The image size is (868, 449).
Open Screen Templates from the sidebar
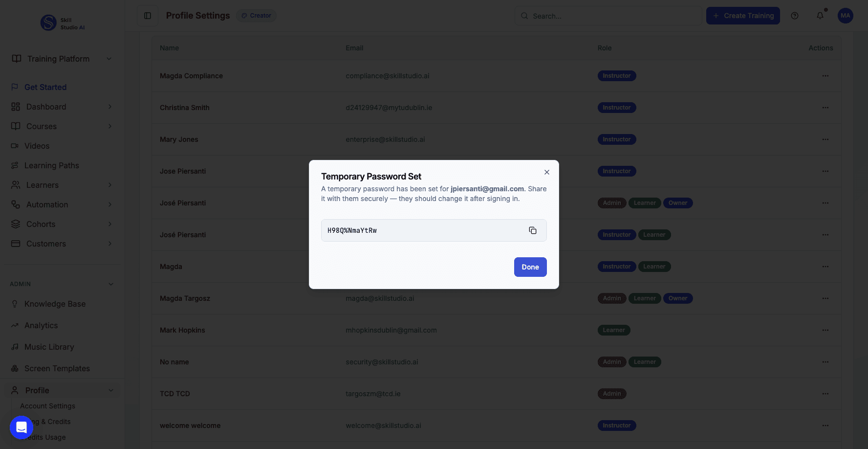click(x=57, y=368)
